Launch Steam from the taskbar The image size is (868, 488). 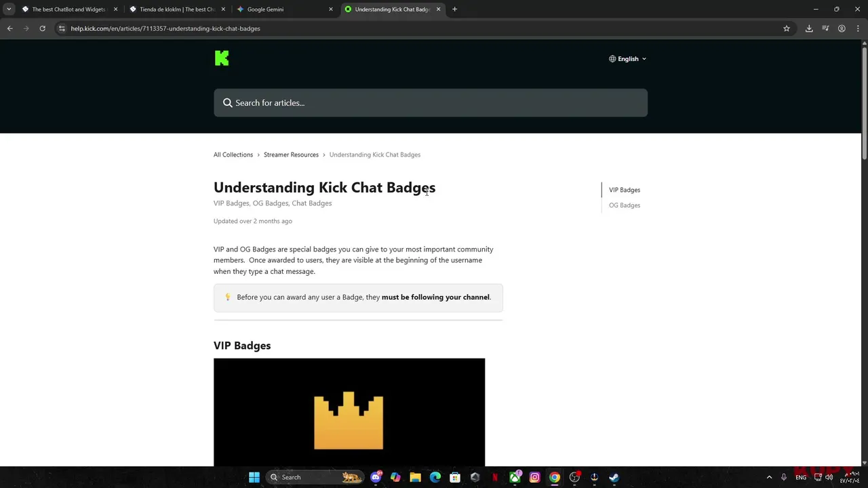[x=614, y=477]
